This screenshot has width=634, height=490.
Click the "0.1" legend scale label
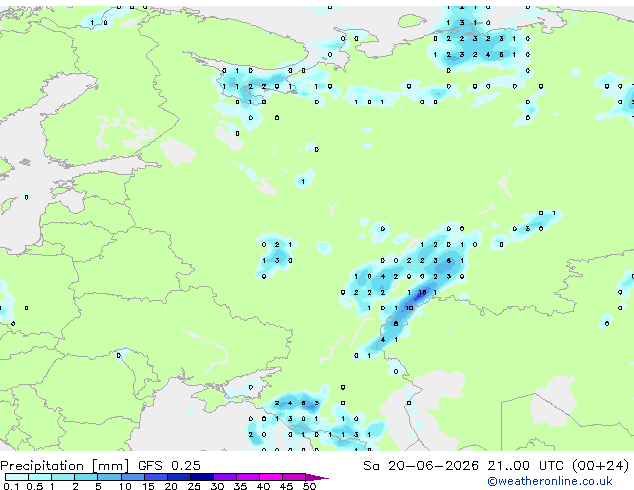(12, 486)
